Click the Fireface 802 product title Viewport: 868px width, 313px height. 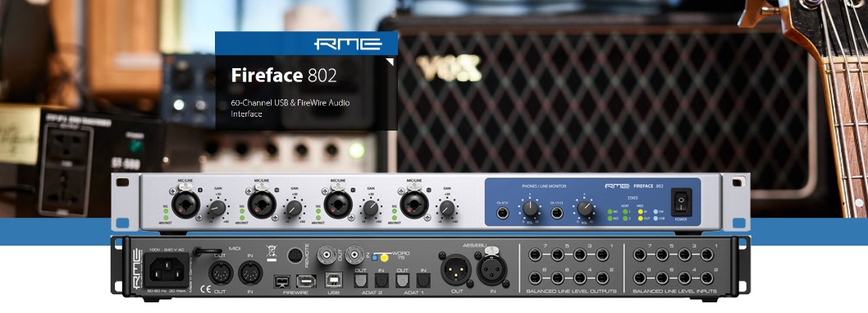point(283,76)
